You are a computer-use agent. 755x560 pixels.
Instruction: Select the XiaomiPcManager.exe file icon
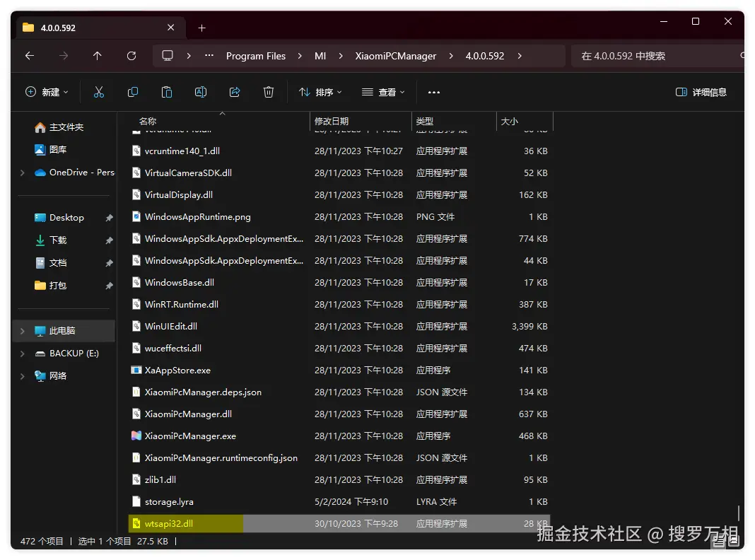coord(136,436)
